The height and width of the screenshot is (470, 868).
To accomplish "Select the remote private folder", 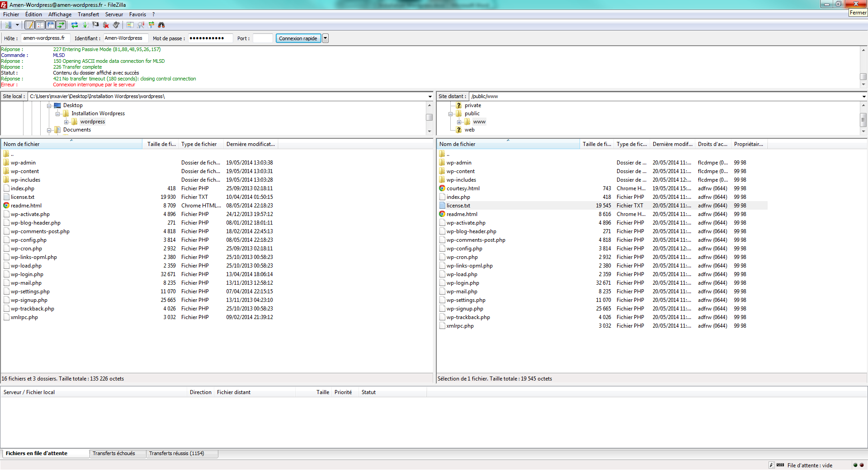I will coord(473,105).
